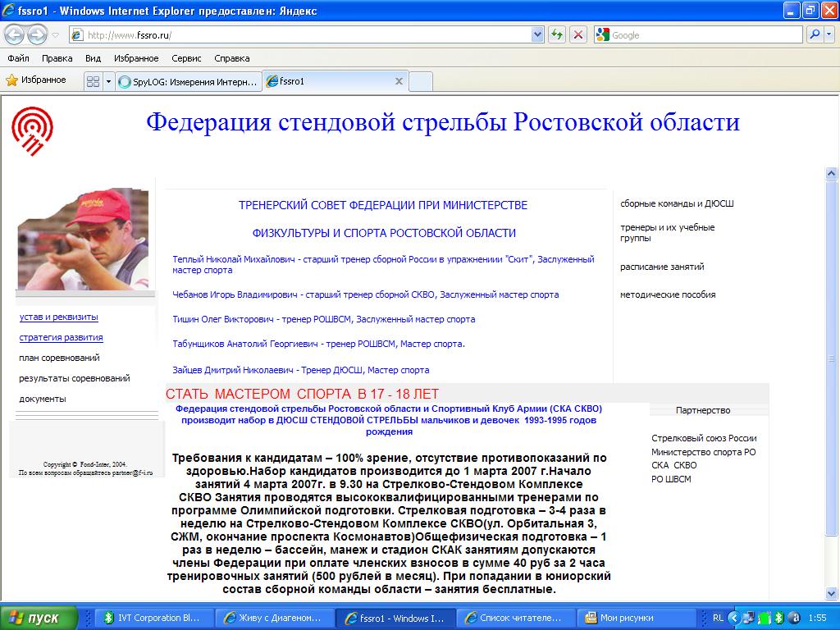Stop page loading with the red X icon
The height and width of the screenshot is (630, 840).
coord(578,34)
